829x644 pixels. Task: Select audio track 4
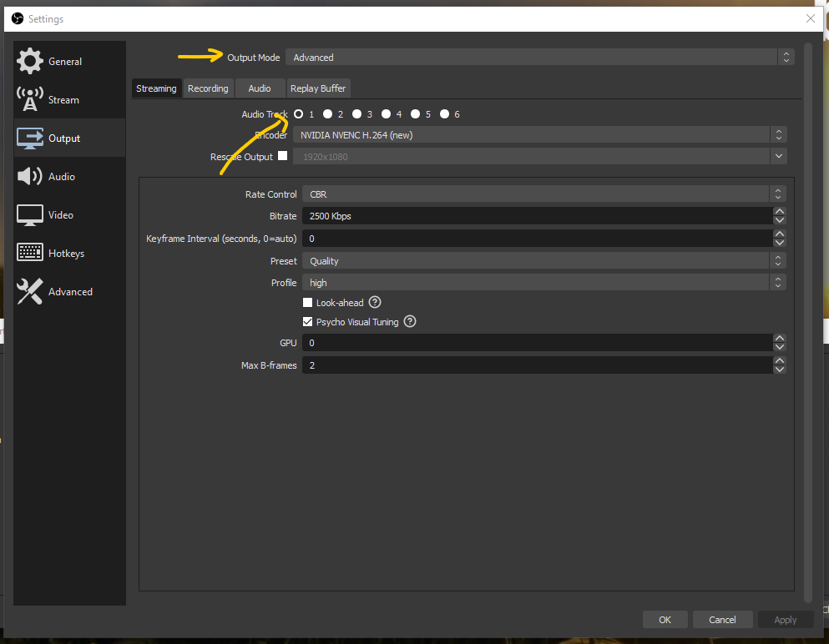pyautogui.click(x=386, y=113)
